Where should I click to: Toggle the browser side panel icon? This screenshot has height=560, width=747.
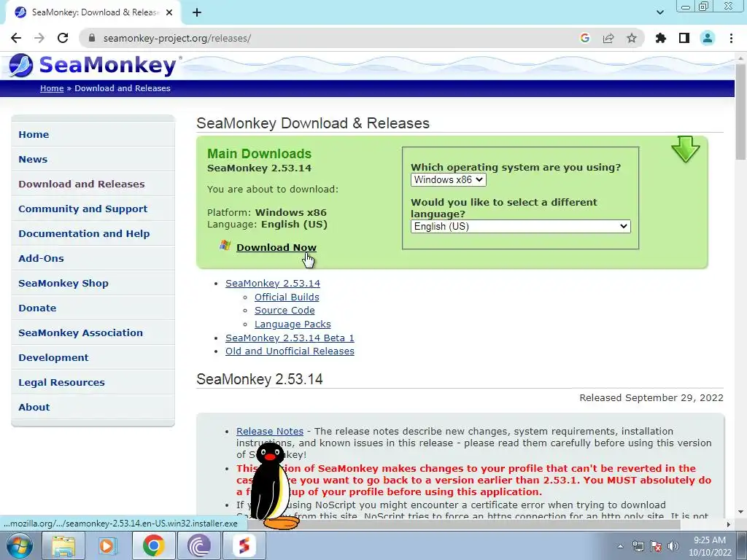click(684, 38)
